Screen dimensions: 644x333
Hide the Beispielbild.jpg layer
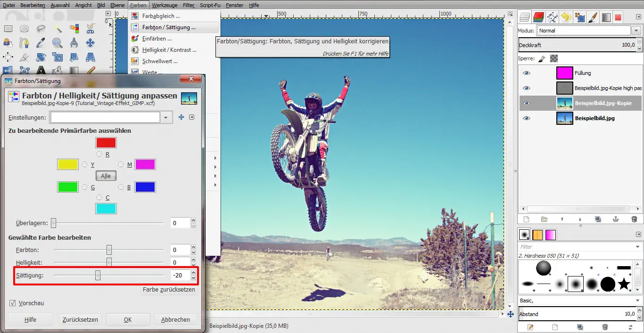point(528,118)
